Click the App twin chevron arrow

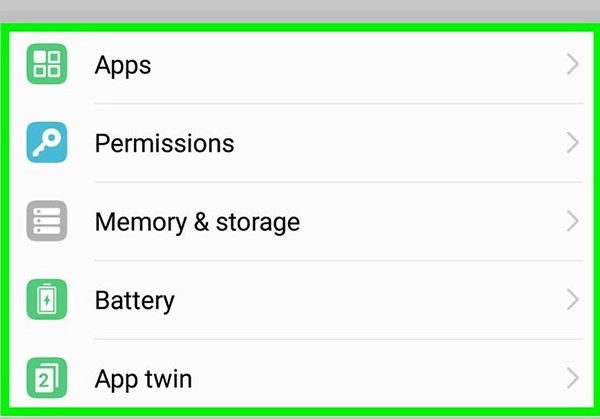tap(572, 378)
